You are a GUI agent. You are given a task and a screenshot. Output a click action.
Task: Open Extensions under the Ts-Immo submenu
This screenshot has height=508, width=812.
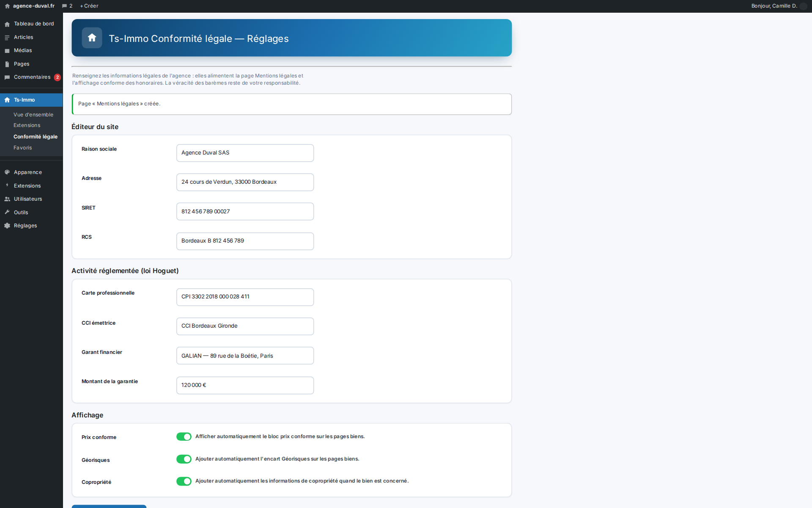pos(27,125)
